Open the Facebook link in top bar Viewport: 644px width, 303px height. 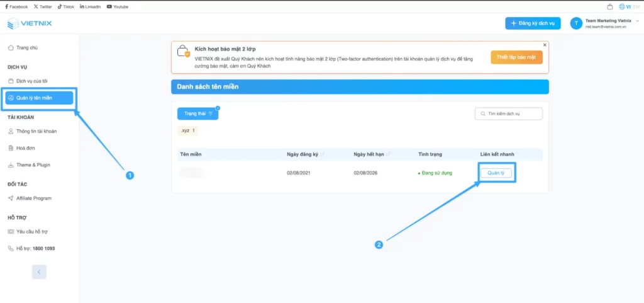[x=16, y=6]
